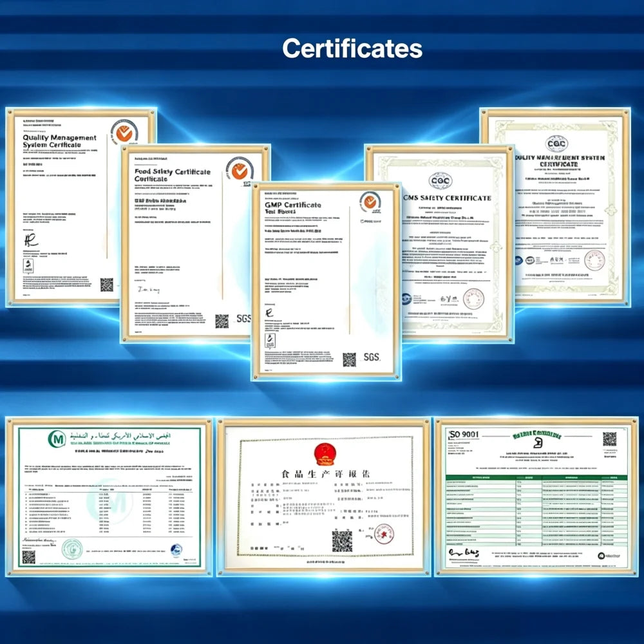Open the QR code on the Food Safety Certificate
The image size is (644, 644).
222,321
